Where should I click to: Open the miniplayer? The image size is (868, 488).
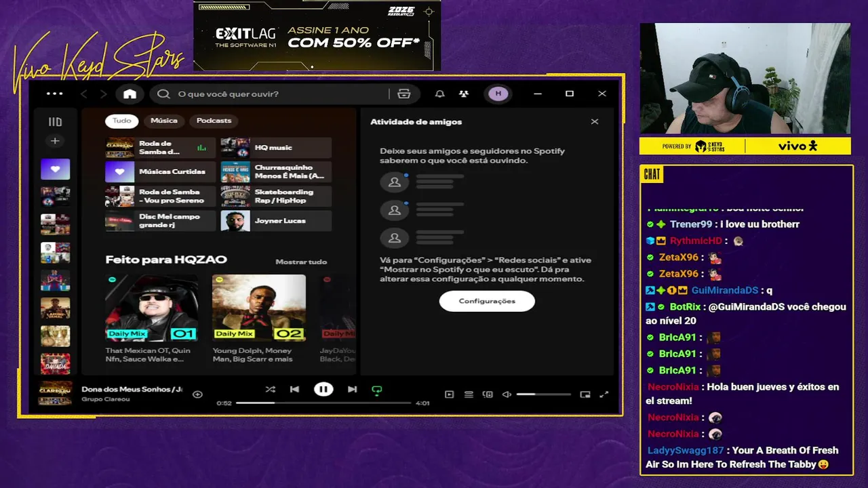point(585,394)
